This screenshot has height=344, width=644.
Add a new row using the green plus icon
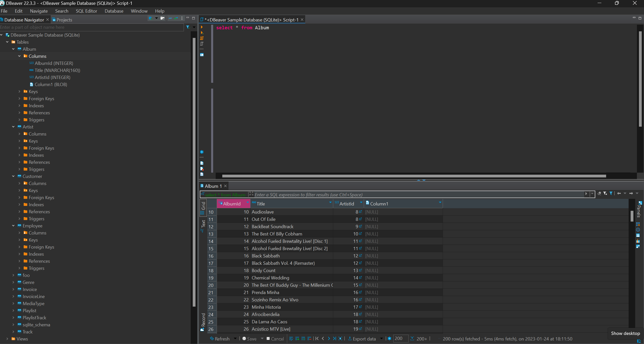297,339
